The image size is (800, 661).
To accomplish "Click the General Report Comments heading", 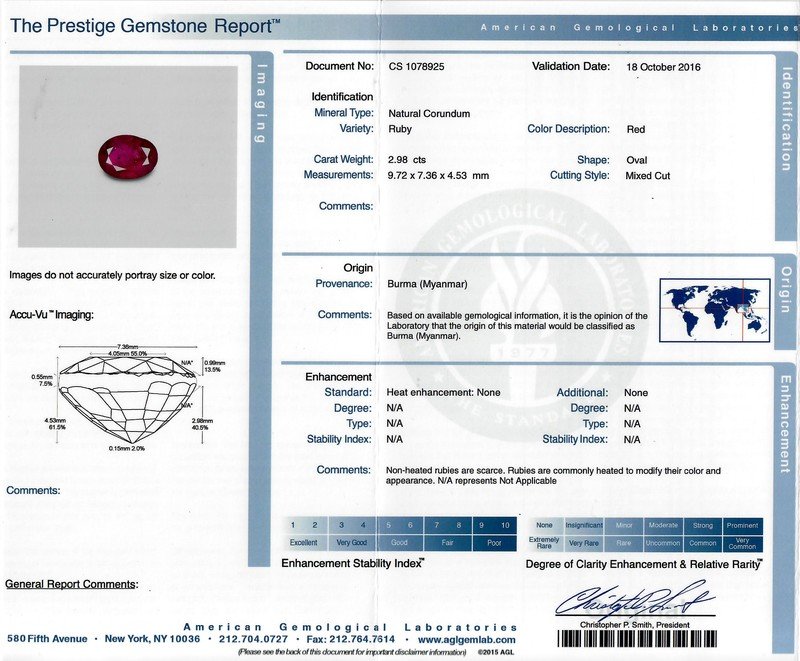I will click(71, 584).
